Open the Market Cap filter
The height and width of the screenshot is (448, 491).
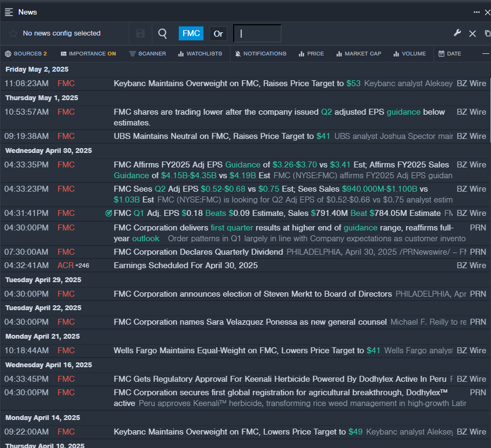[359, 54]
